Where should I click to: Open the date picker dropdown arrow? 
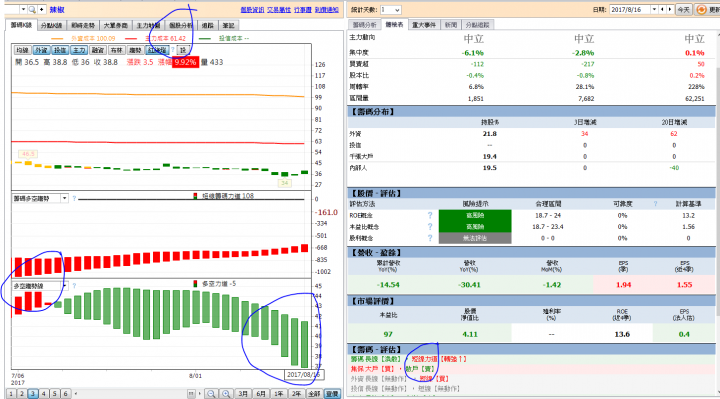point(654,10)
